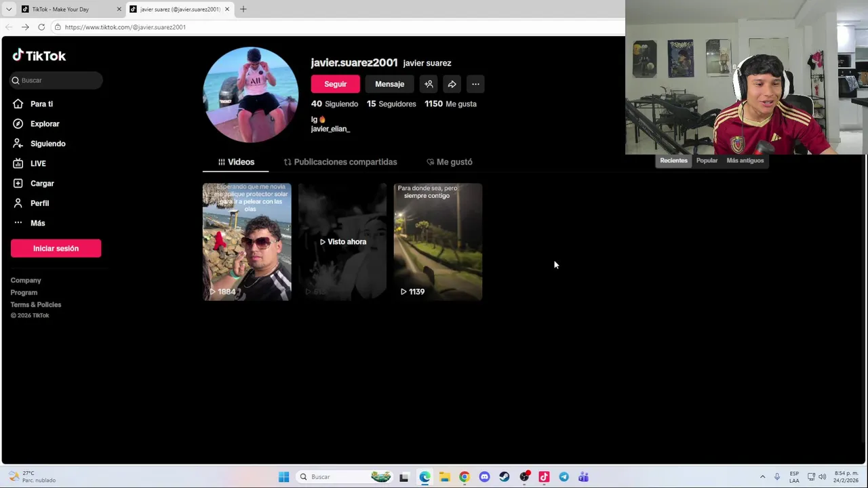Expand the hidden system tray icons chevron
868x488 pixels.
[x=762, y=477]
